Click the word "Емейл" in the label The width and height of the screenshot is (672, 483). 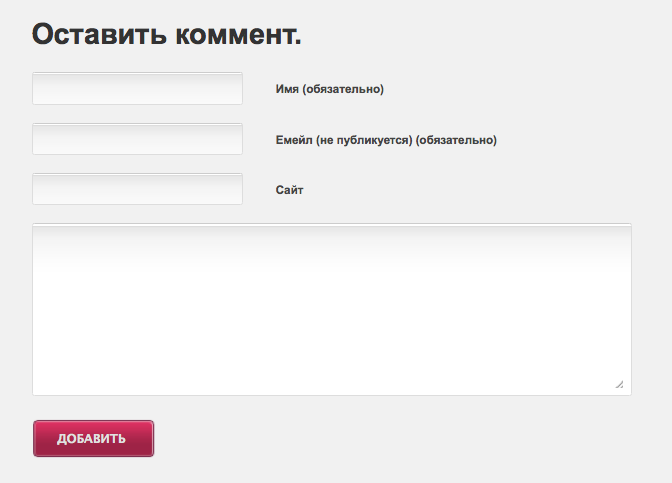click(x=293, y=140)
